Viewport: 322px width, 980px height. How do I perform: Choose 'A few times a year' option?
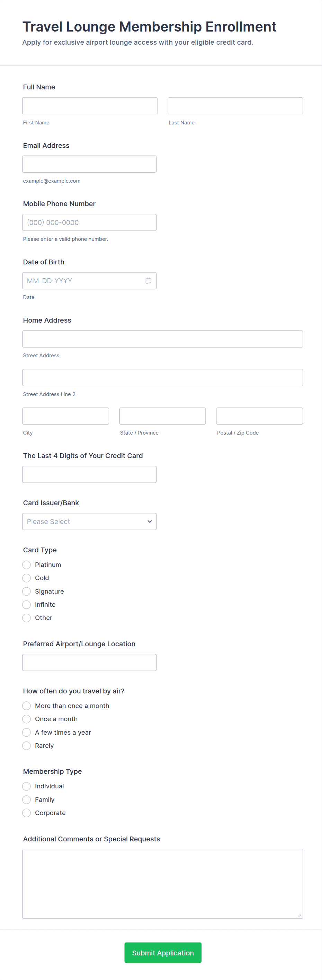coord(27,733)
